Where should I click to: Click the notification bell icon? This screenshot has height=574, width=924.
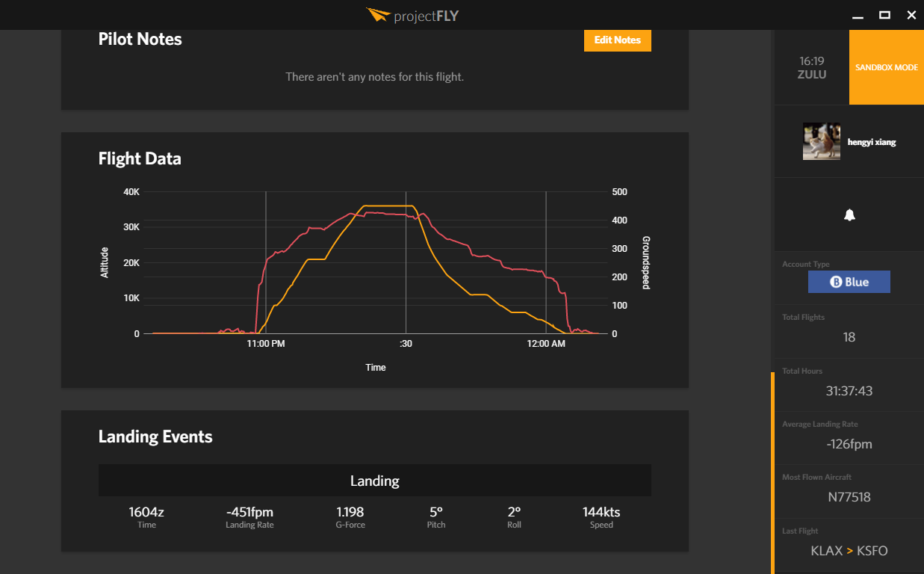[x=849, y=215]
